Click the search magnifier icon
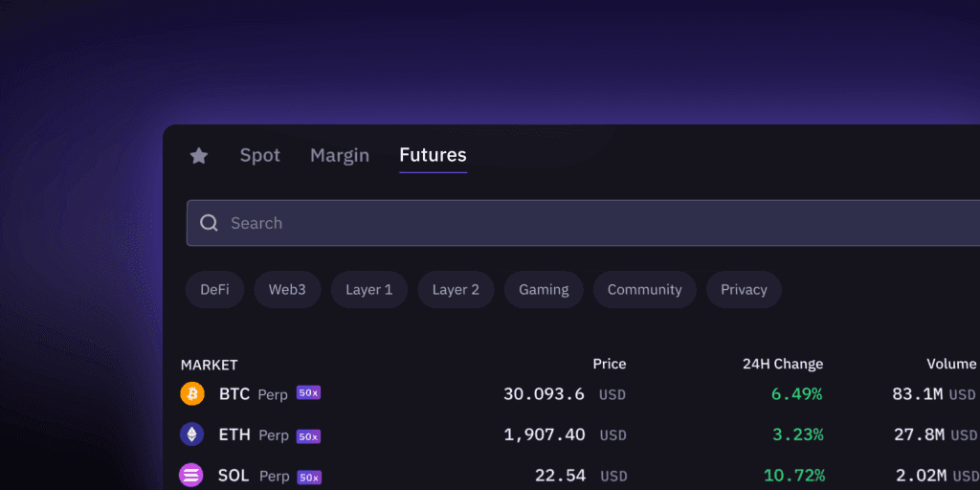 209,223
